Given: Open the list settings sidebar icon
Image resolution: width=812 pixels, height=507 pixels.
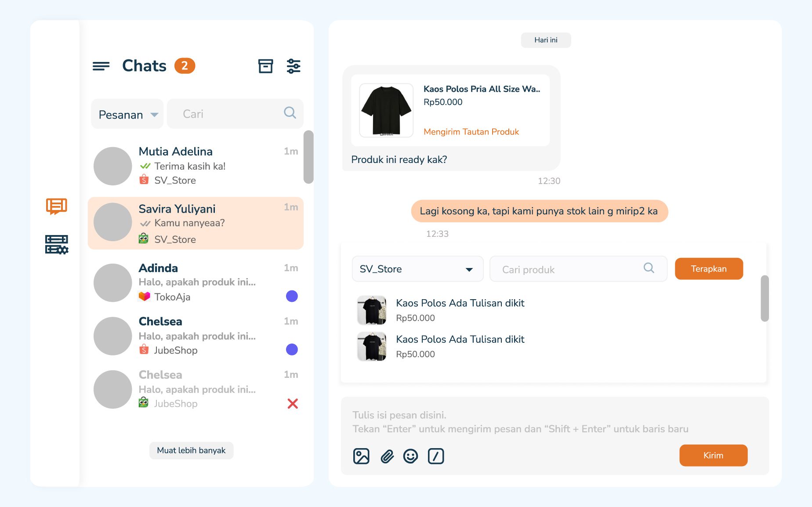Looking at the screenshot, I should [x=57, y=244].
